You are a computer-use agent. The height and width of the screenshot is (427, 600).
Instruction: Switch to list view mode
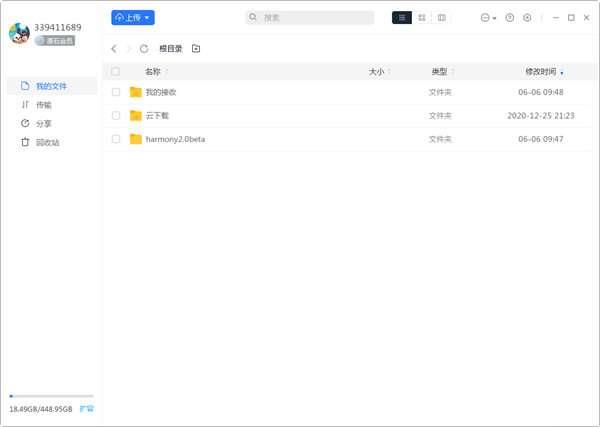[401, 18]
